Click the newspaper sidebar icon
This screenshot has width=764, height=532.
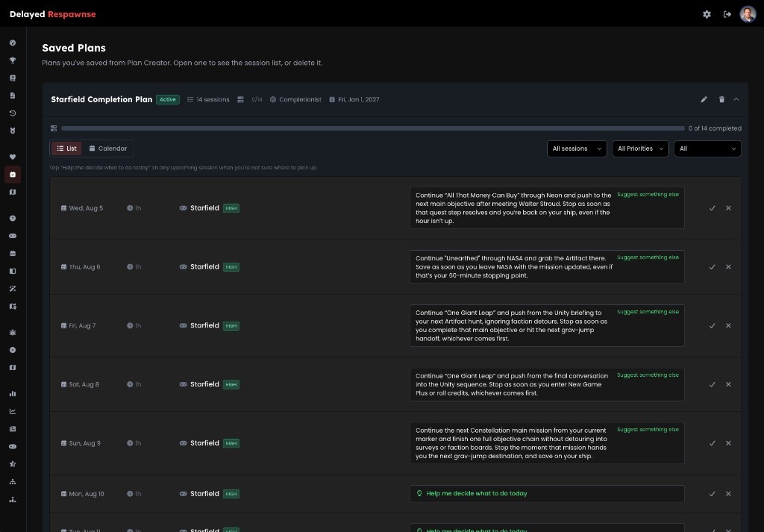coord(13,429)
